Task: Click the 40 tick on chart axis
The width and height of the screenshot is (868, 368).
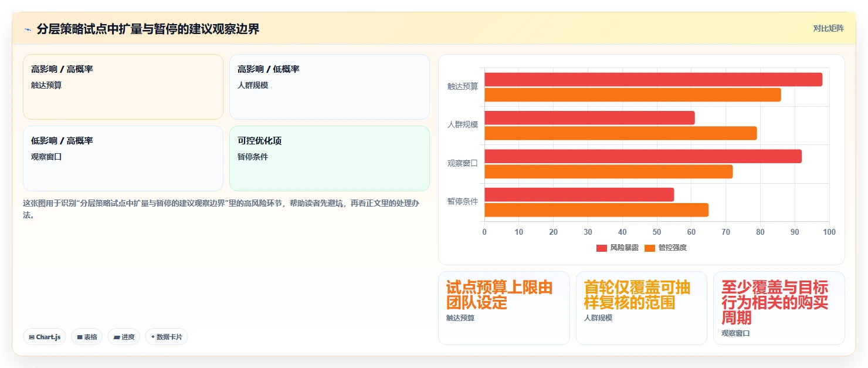Action: 622,232
